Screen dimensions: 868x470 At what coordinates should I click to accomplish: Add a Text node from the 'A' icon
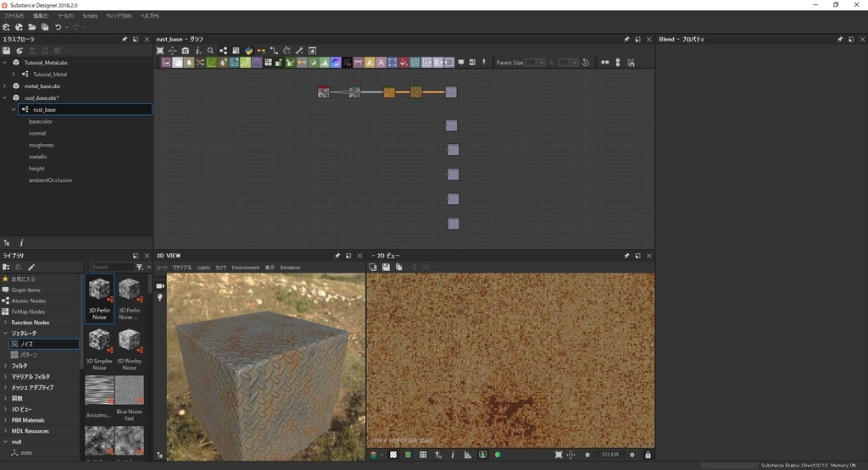point(381,63)
